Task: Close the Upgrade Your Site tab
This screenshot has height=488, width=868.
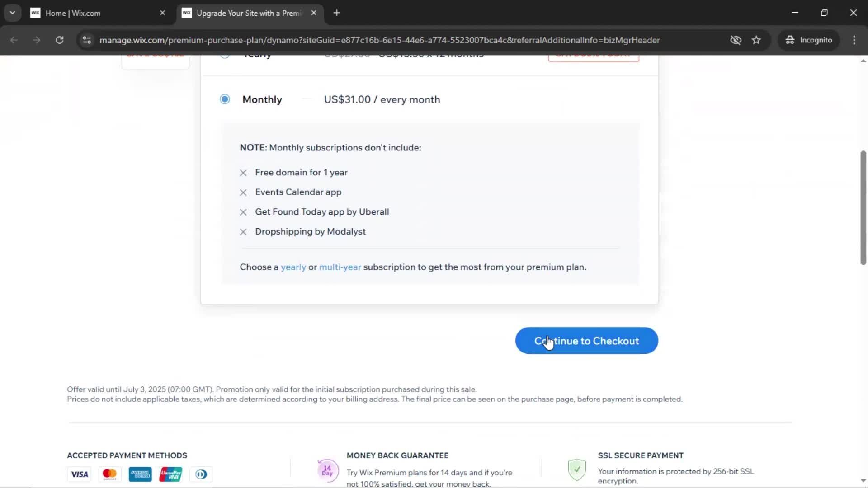Action: point(314,13)
